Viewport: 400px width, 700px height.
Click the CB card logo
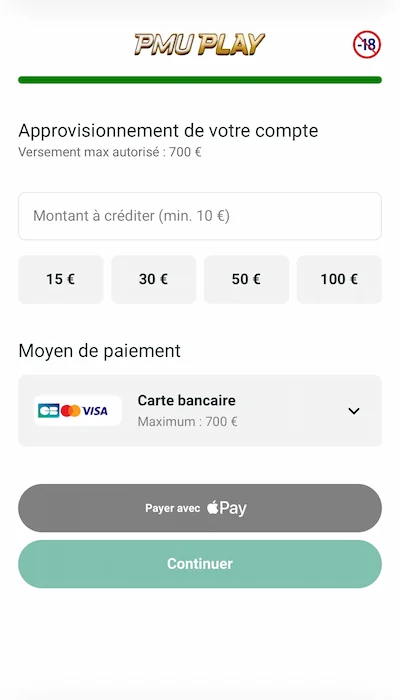(x=49, y=411)
